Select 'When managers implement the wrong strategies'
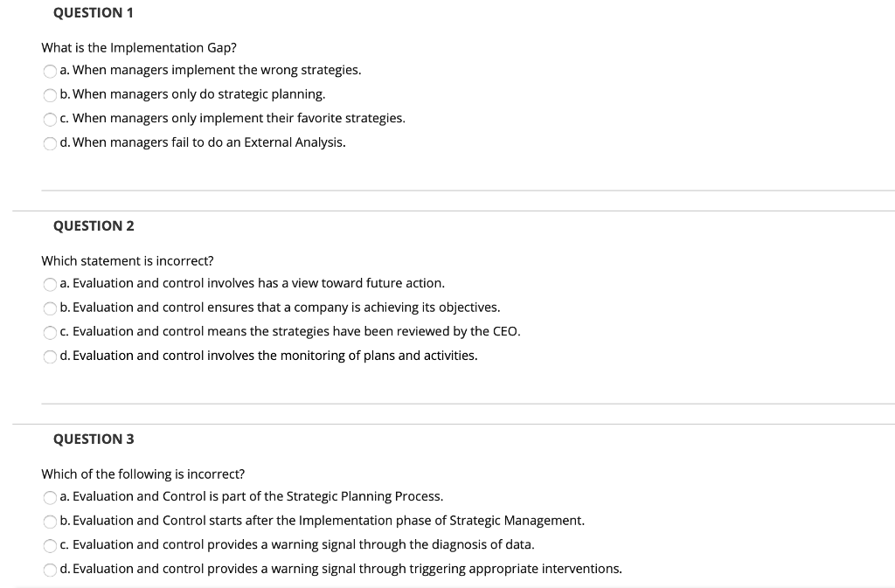This screenshot has height=588, width=895. click(51, 71)
